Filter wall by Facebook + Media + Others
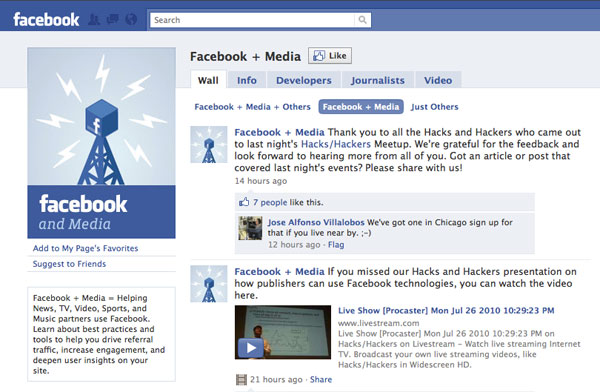Image resolution: width=600 pixels, height=392 pixels. pos(253,107)
